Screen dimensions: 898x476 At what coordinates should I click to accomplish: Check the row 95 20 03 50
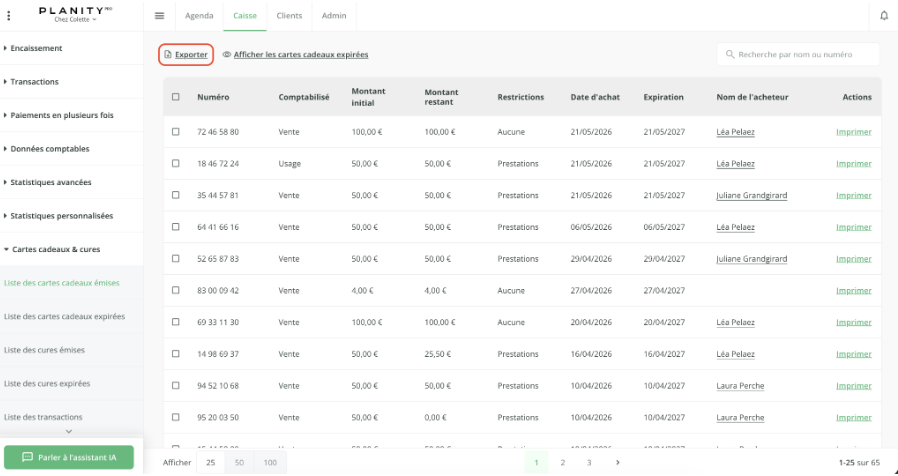coord(176,418)
